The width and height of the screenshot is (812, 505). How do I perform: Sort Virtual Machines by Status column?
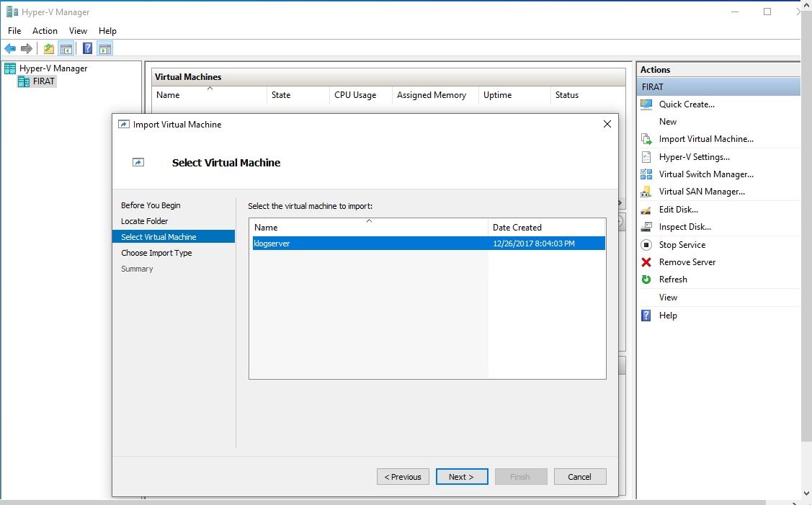tap(588, 95)
